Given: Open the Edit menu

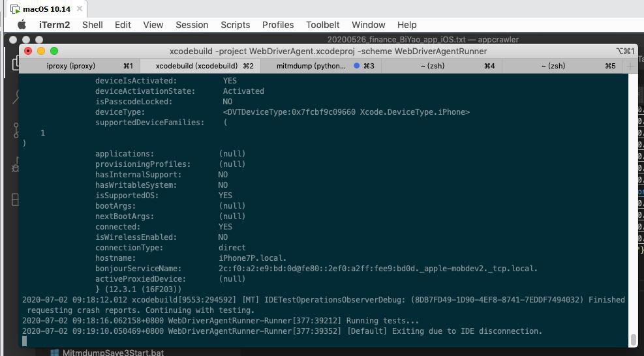Looking at the screenshot, I should pos(123,25).
